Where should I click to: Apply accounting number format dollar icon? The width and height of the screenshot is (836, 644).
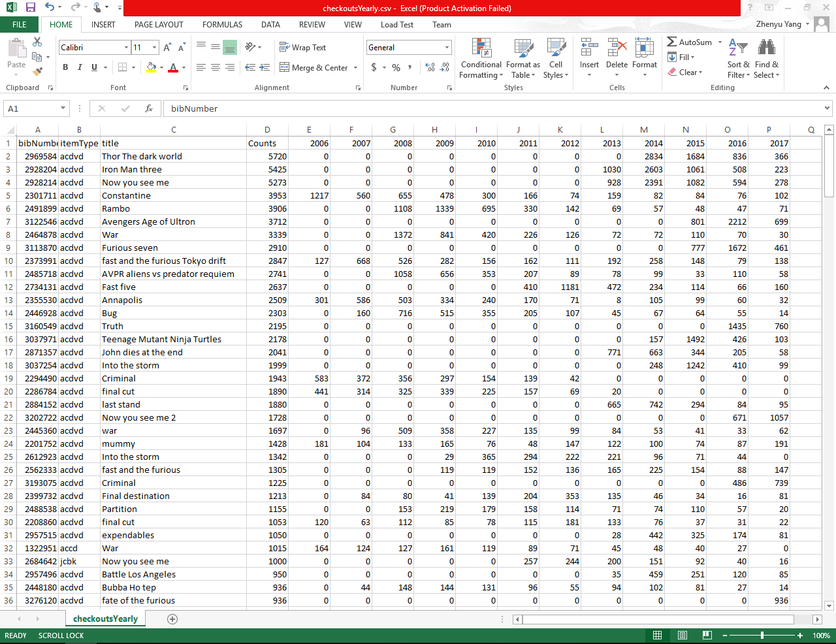pyautogui.click(x=374, y=67)
